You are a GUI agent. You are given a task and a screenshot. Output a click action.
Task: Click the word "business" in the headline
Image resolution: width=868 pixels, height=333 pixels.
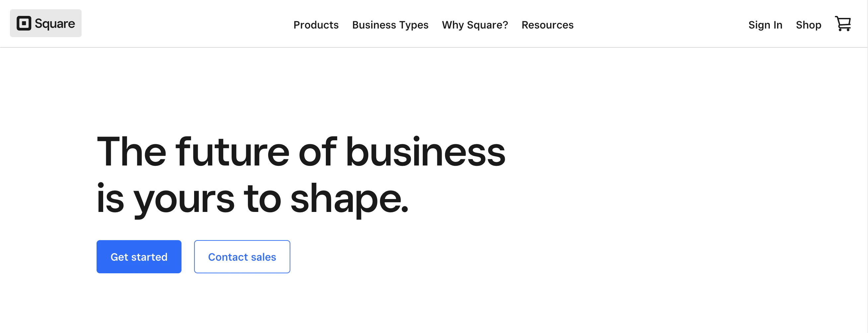(x=425, y=152)
